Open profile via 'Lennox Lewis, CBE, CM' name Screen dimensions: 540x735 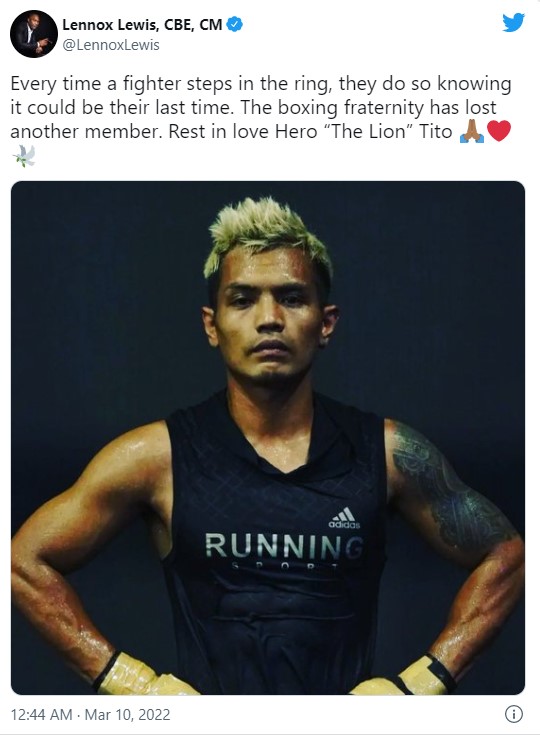coord(142,24)
